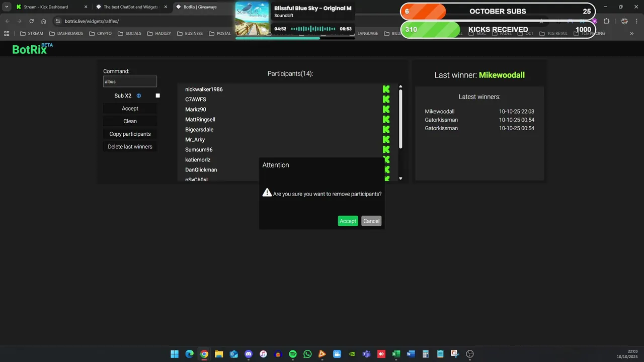Open WhatsApp from taskbar
This screenshot has width=644, height=362.
coord(307,354)
